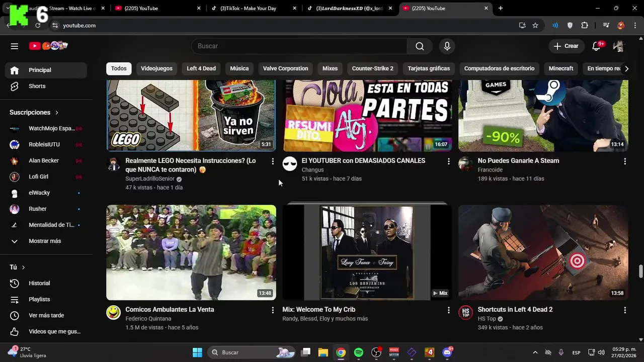
Task: Open WatchMojo Español channel
Action: tap(46, 128)
